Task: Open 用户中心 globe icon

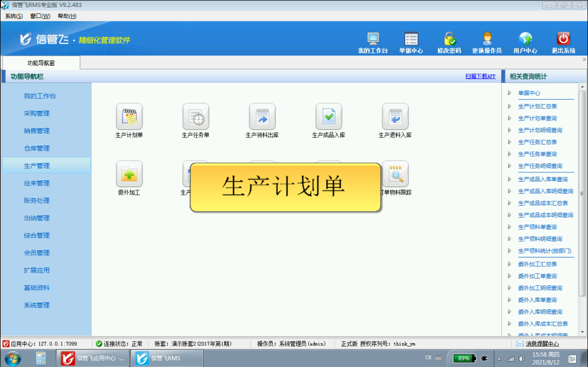Action: pyautogui.click(x=525, y=39)
